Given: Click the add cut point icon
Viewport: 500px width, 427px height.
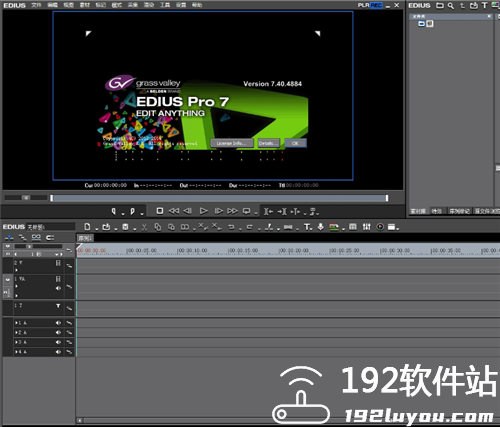Looking at the screenshot, I should pos(269,227).
